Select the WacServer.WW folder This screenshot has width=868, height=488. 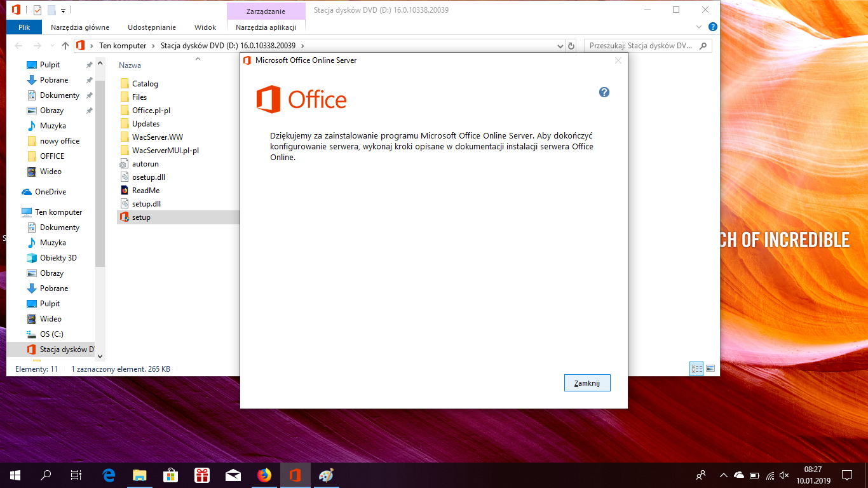pyautogui.click(x=158, y=137)
